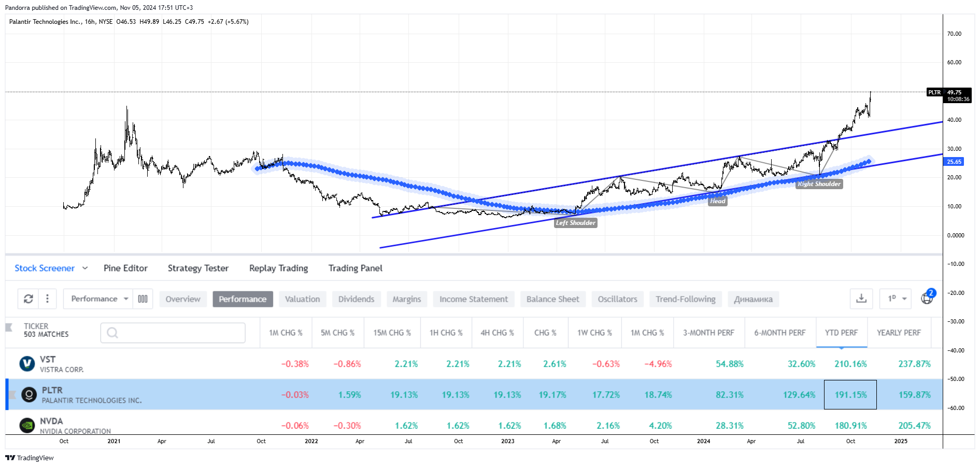Select the VST Vistra Corp. row name
The height and width of the screenshot is (467, 980).
[x=62, y=364]
